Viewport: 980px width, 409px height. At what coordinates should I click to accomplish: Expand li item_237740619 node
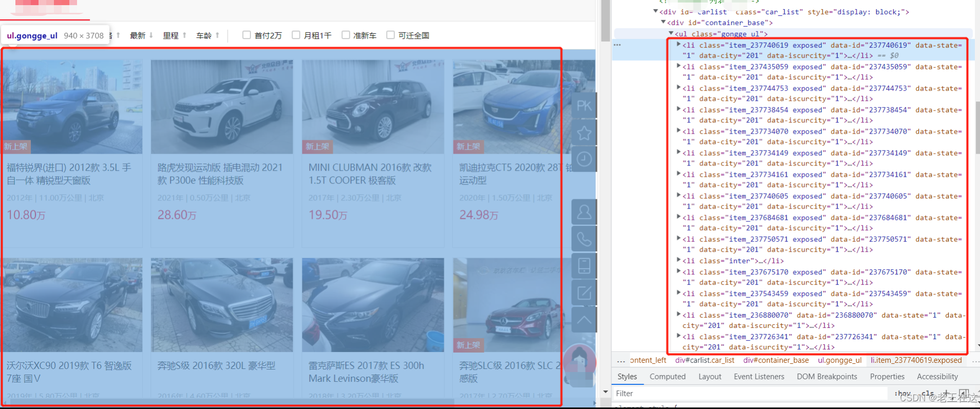point(679,45)
